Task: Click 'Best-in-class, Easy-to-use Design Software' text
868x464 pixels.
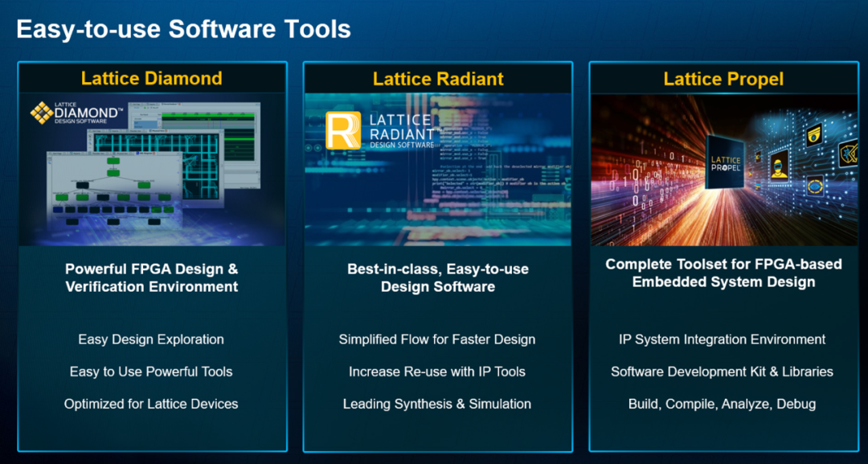Action: click(438, 278)
